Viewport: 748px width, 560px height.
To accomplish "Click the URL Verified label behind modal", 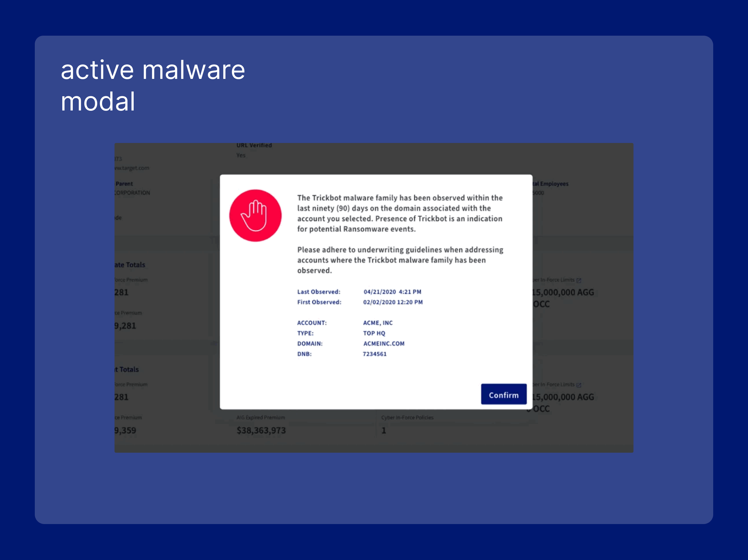I will tap(254, 145).
